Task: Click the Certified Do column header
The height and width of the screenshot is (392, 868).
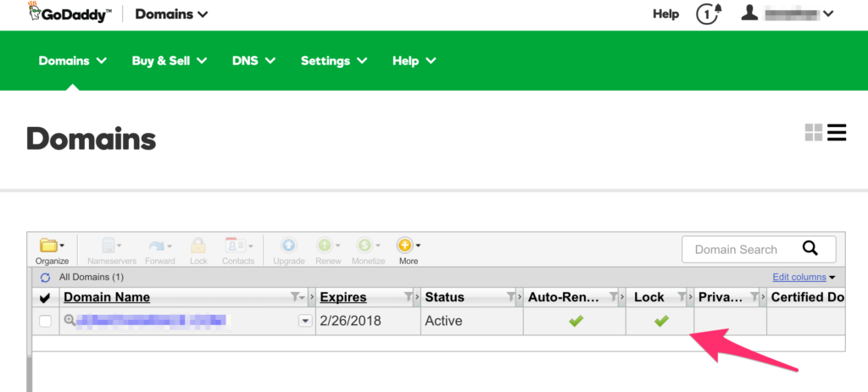Action: (x=808, y=297)
